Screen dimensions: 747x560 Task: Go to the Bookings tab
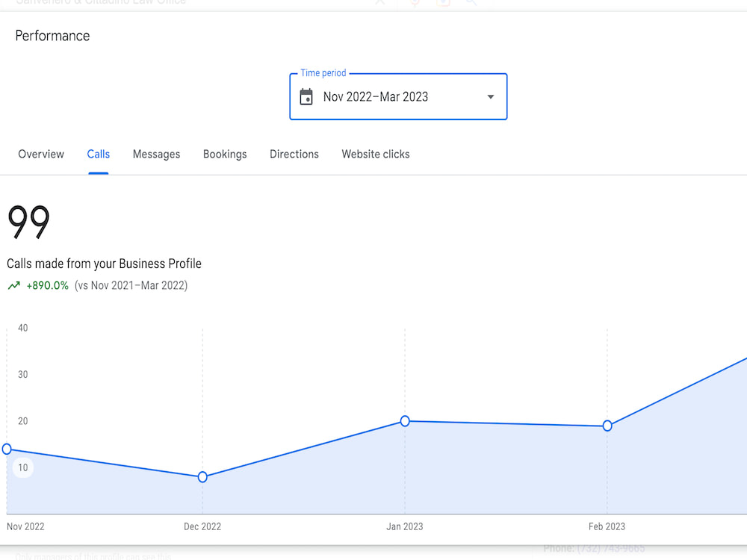pos(225,155)
